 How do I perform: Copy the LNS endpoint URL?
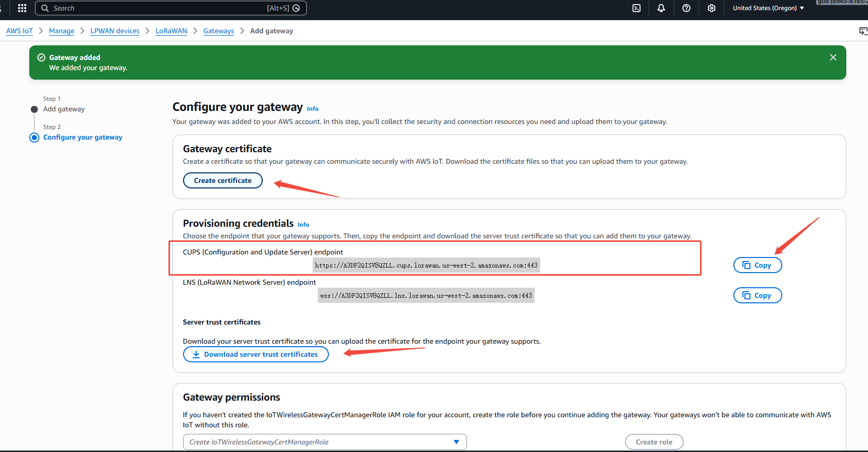point(757,295)
